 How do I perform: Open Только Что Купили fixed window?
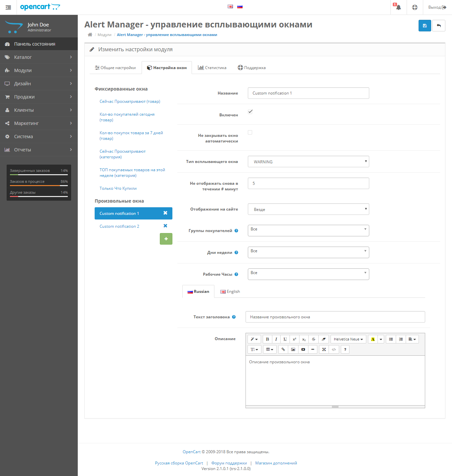pyautogui.click(x=118, y=188)
